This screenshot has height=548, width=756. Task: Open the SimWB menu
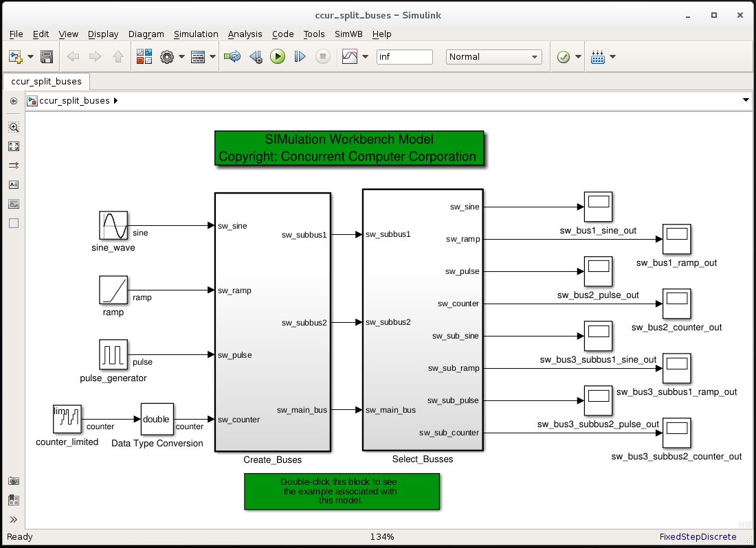pos(348,34)
